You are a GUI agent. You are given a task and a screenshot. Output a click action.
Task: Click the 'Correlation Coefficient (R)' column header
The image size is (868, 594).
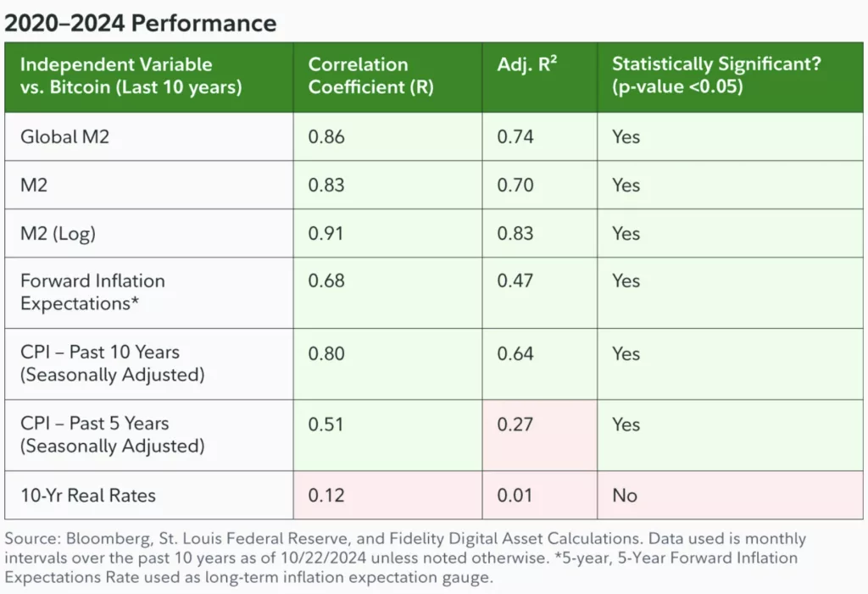370,75
